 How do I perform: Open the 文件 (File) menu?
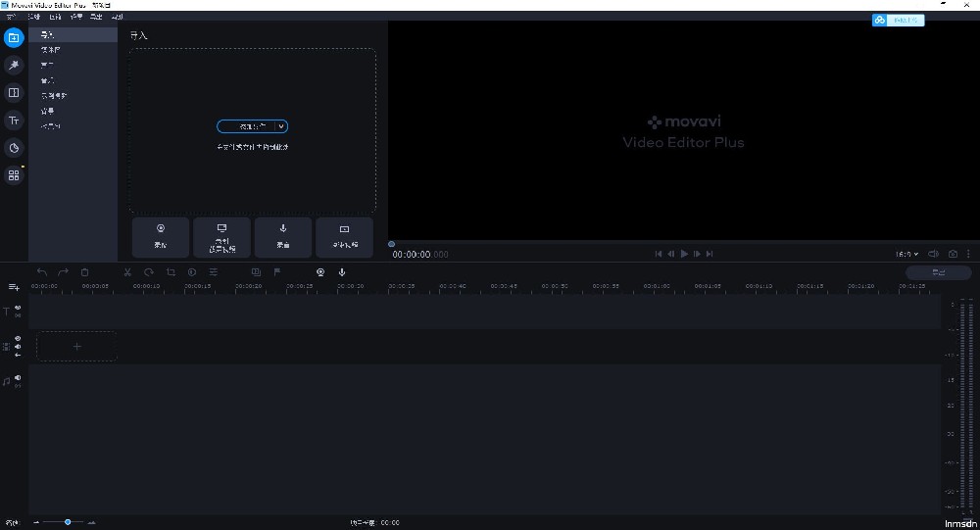[x=11, y=17]
